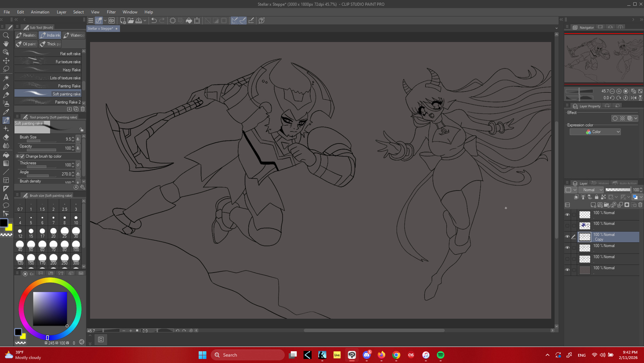Viewport: 644px width, 363px height.
Task: Open Spotify from the taskbar
Action: tap(440, 355)
